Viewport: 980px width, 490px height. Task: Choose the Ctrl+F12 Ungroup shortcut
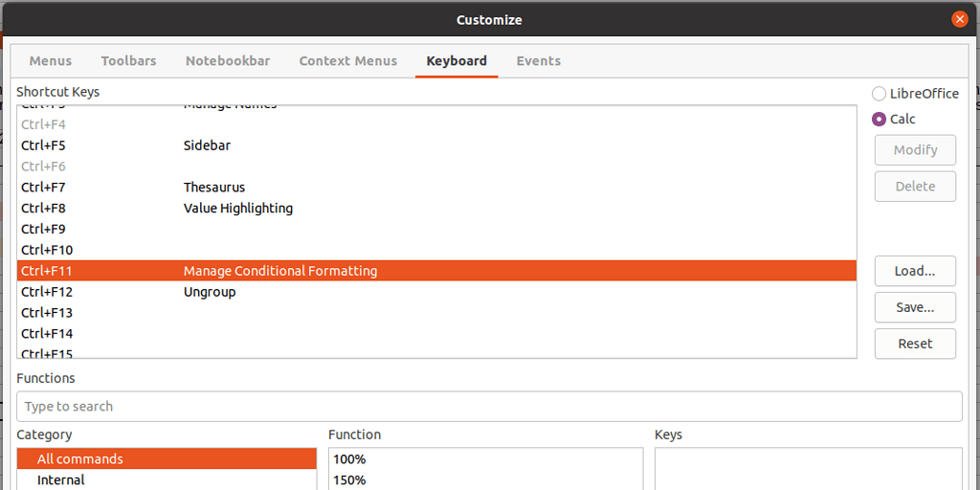pos(209,292)
